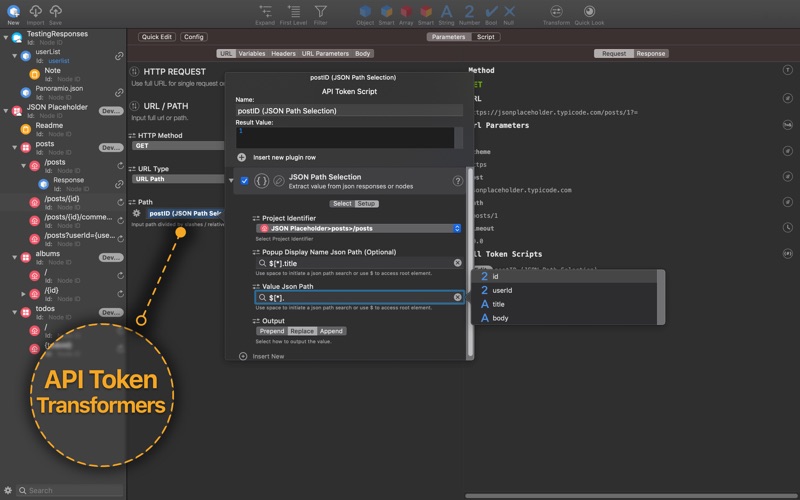
Task: Expand the /{id} node under albums
Action: (23, 294)
